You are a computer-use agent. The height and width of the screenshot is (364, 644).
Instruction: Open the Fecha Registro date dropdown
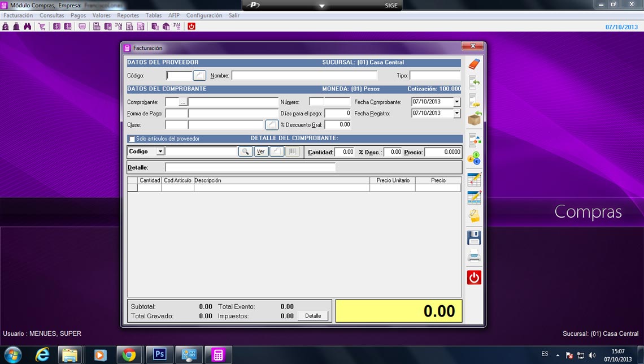pyautogui.click(x=456, y=113)
